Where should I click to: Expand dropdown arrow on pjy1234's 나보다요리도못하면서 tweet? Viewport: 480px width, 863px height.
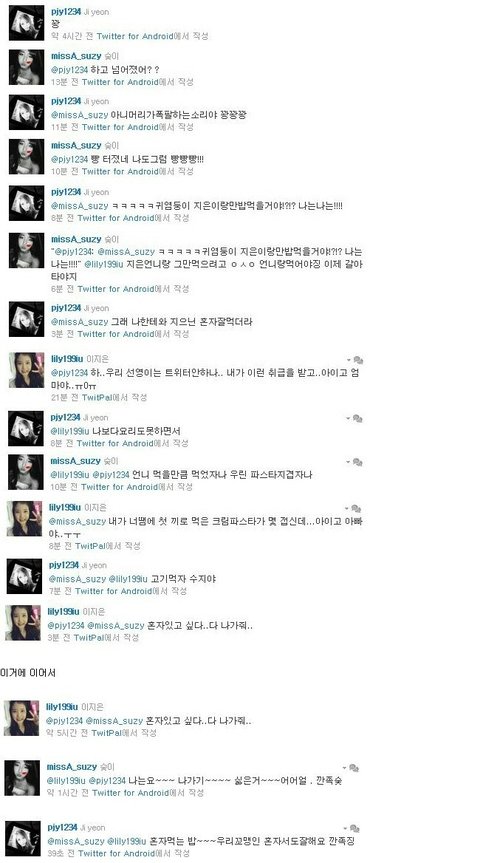click(x=348, y=419)
